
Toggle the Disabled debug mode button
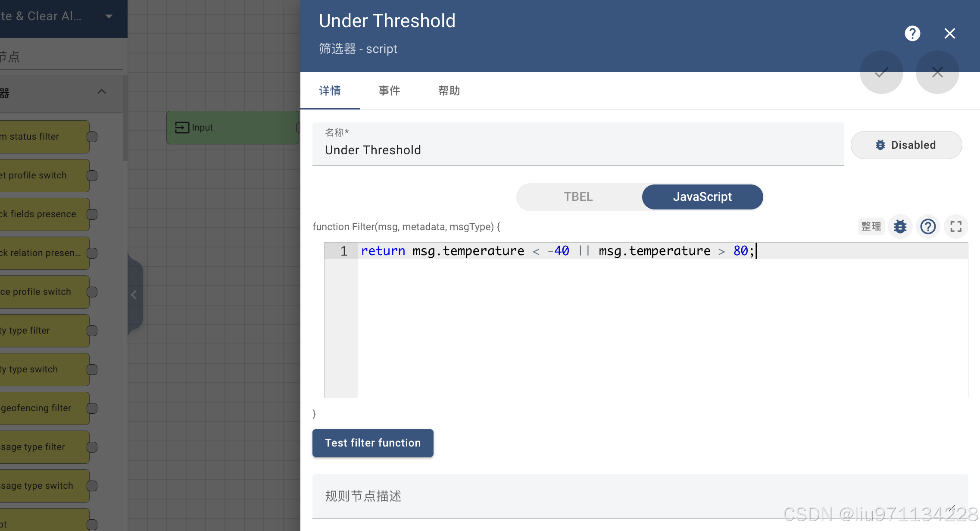906,145
